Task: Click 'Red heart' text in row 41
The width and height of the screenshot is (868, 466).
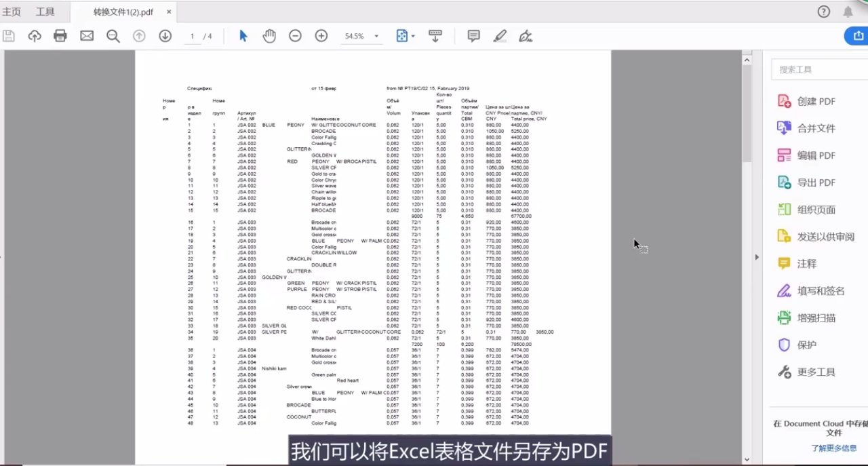Action: 348,381
